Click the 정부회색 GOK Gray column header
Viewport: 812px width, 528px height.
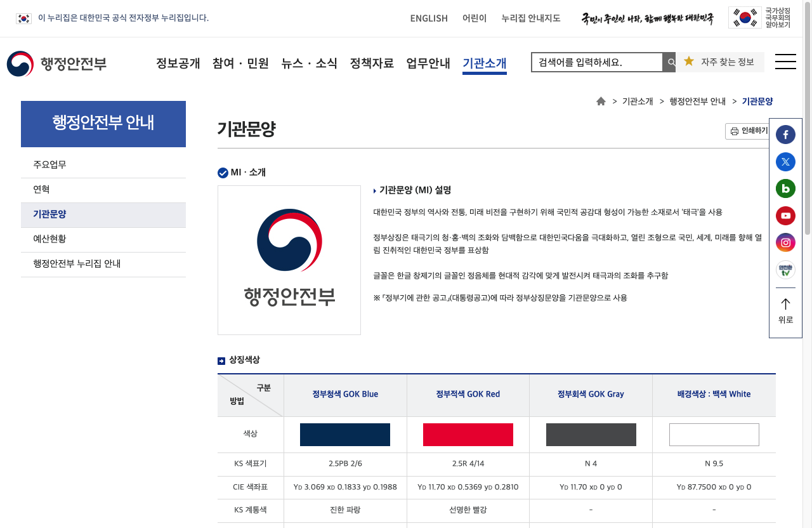tap(591, 394)
